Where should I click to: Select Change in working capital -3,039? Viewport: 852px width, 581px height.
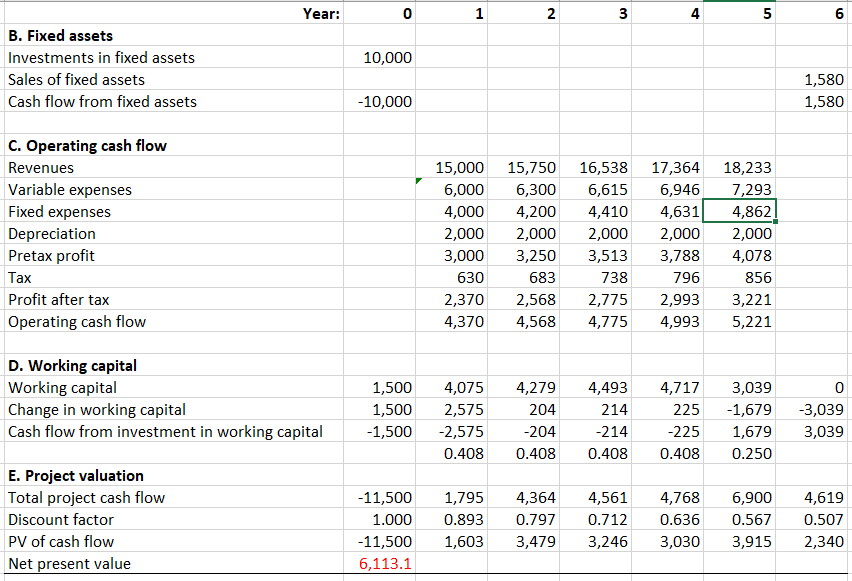811,409
